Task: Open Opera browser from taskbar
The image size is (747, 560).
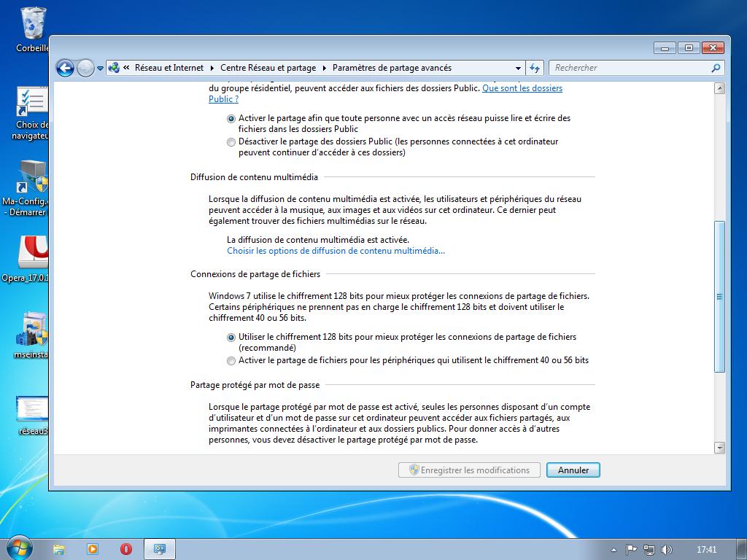Action: [125, 550]
